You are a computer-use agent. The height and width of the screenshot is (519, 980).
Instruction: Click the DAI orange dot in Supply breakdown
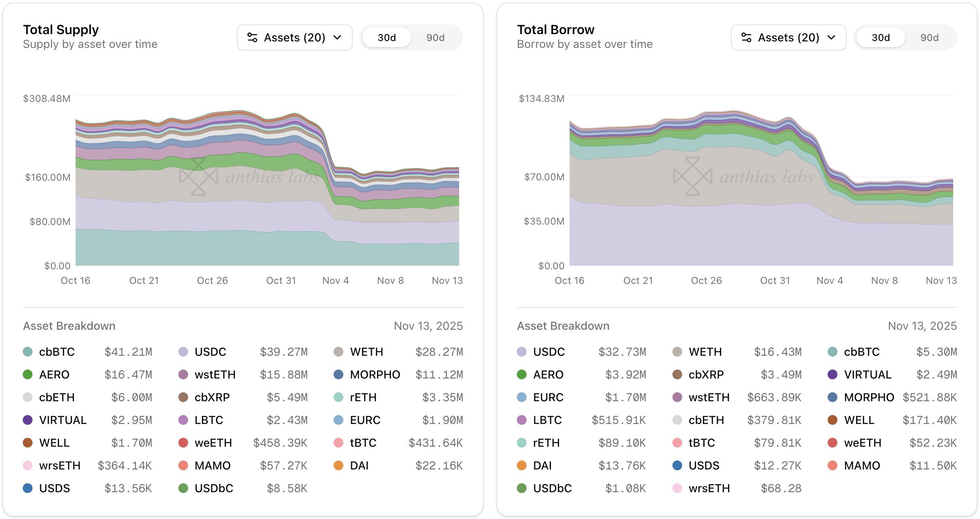pyautogui.click(x=338, y=465)
